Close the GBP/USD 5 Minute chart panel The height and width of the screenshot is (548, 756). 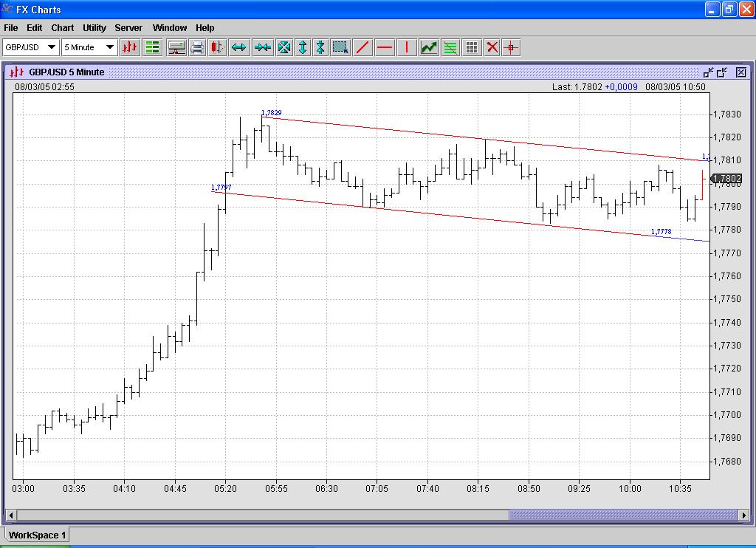pos(741,72)
